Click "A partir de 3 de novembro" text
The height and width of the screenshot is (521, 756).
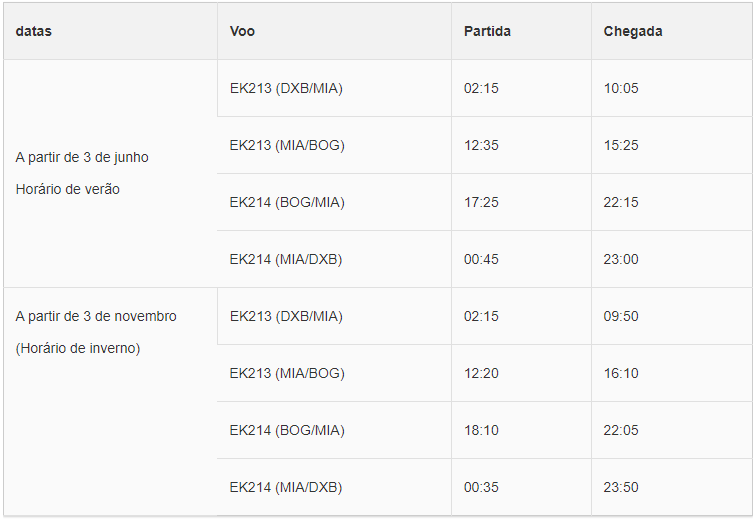pos(96,316)
